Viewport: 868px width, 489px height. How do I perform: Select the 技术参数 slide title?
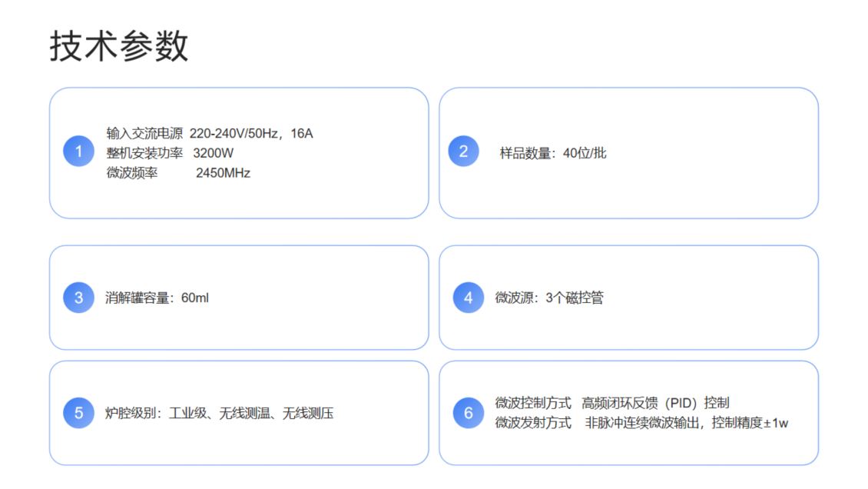pyautogui.click(x=119, y=46)
